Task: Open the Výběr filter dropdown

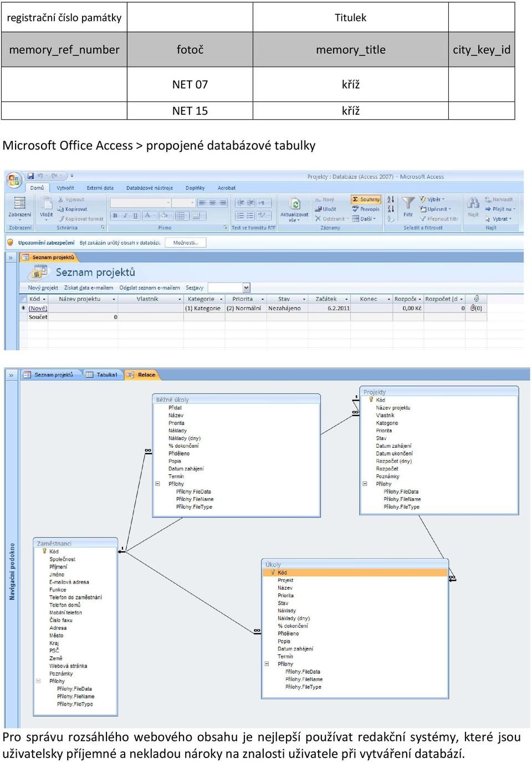Action: pyautogui.click(x=432, y=200)
